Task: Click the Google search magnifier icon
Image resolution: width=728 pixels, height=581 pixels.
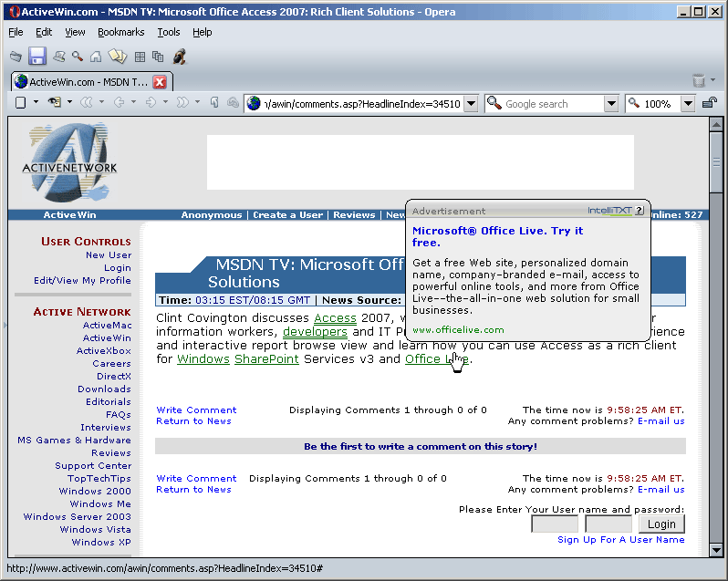Action: [494, 103]
